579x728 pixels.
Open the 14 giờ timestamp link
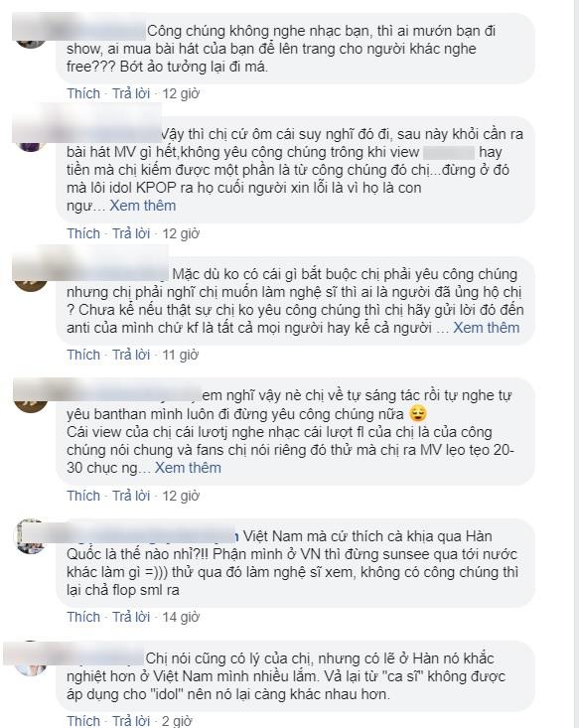pos(181,617)
